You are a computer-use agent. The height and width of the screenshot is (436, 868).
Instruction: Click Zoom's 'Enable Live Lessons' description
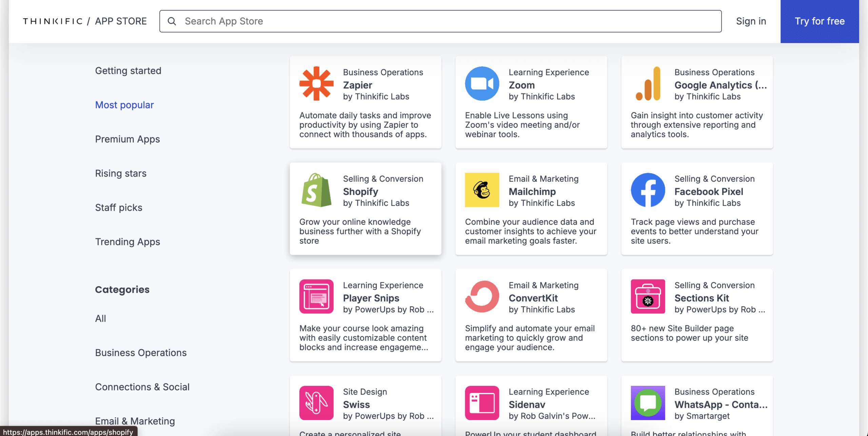pyautogui.click(x=522, y=125)
